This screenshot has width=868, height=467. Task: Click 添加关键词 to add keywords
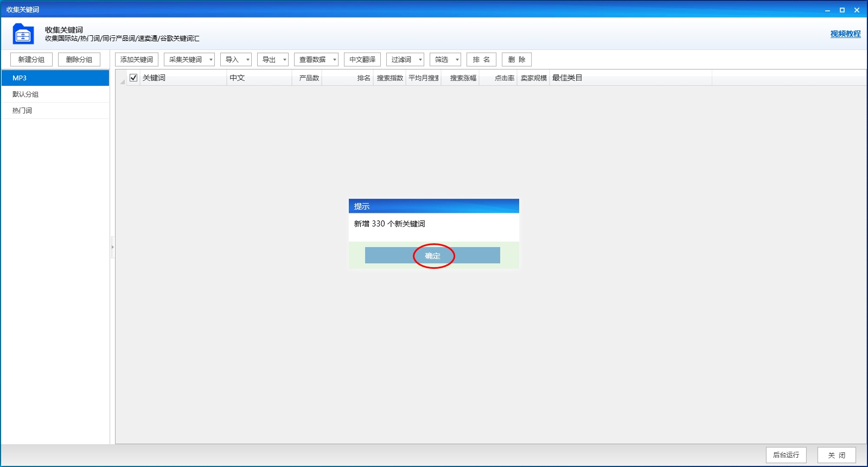137,59
